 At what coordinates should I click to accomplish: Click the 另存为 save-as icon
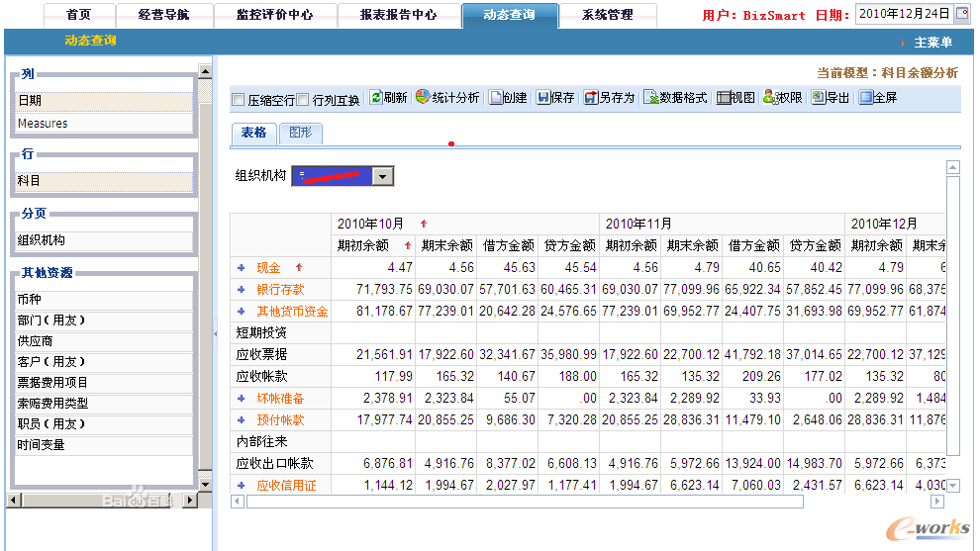(591, 98)
